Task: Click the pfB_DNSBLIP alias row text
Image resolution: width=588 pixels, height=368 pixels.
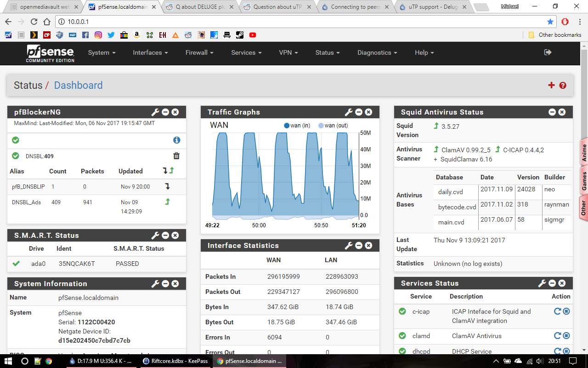Action: pos(28,187)
